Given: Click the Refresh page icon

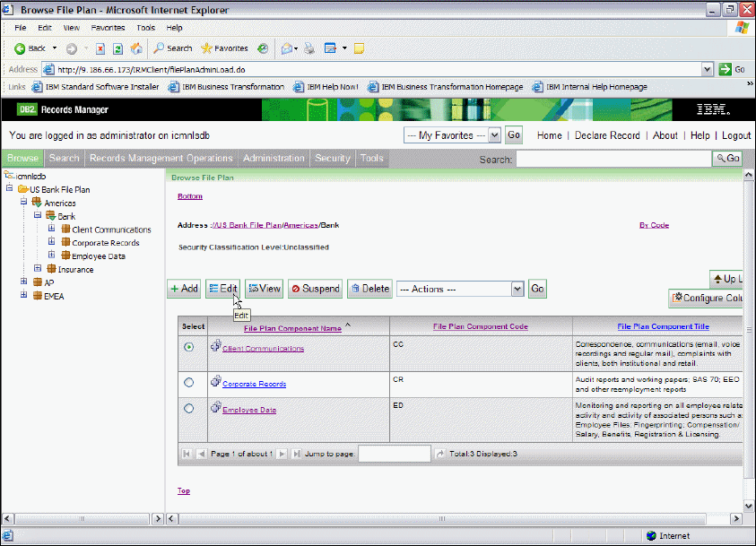Looking at the screenshot, I should pos(117,48).
